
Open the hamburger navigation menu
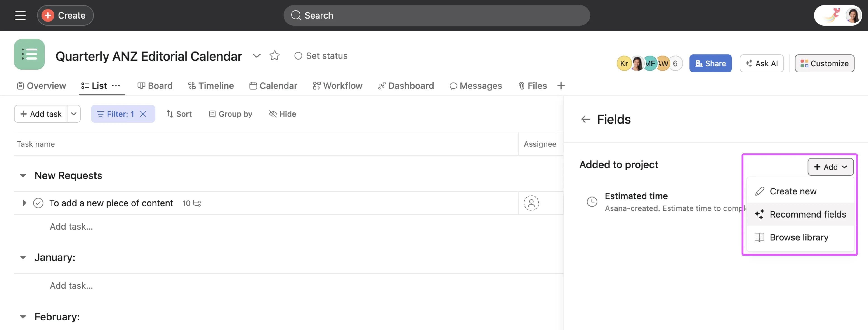[20, 15]
